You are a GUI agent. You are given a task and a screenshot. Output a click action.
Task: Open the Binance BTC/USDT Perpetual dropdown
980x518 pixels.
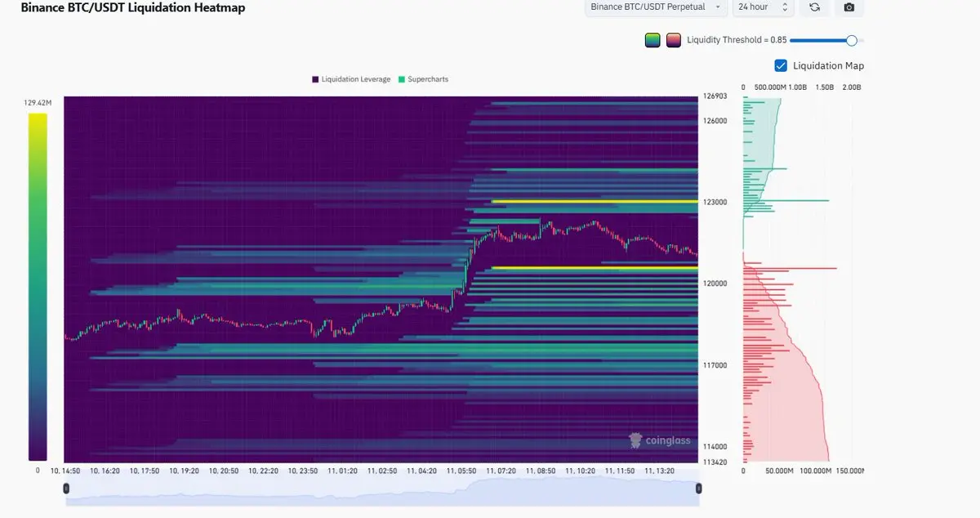[x=657, y=7]
